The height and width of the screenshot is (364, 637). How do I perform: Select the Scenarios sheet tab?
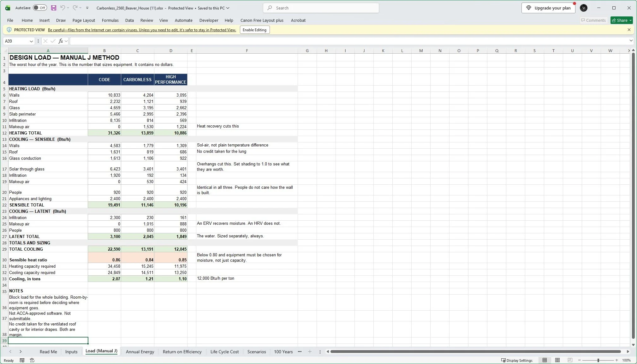[257, 352]
